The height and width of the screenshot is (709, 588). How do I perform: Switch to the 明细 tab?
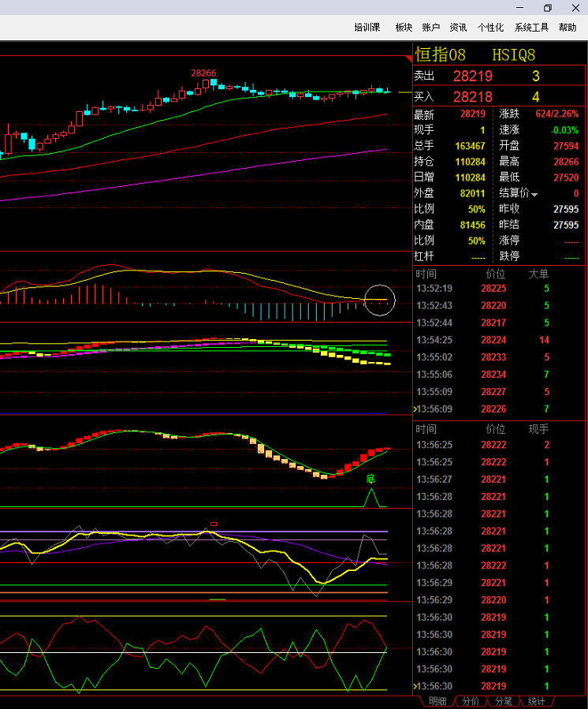pos(437,701)
